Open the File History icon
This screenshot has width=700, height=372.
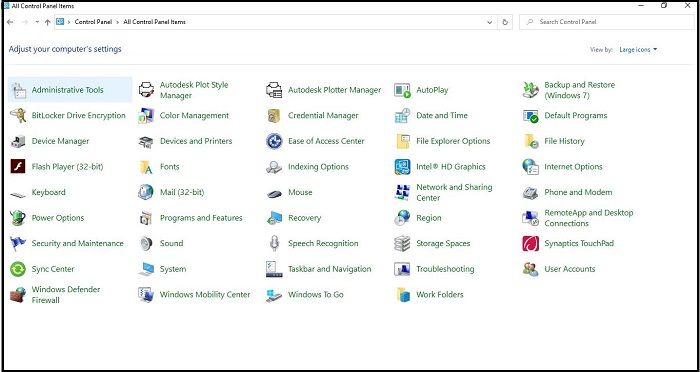[x=530, y=142]
